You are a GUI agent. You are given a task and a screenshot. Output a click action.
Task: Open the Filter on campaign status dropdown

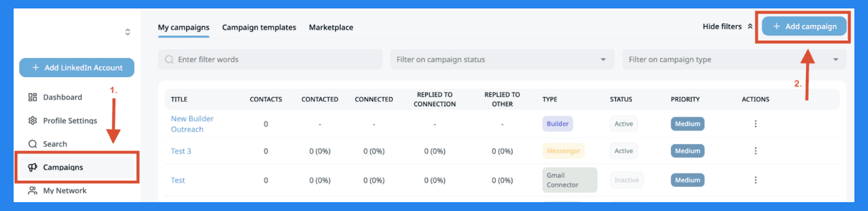[x=502, y=60]
